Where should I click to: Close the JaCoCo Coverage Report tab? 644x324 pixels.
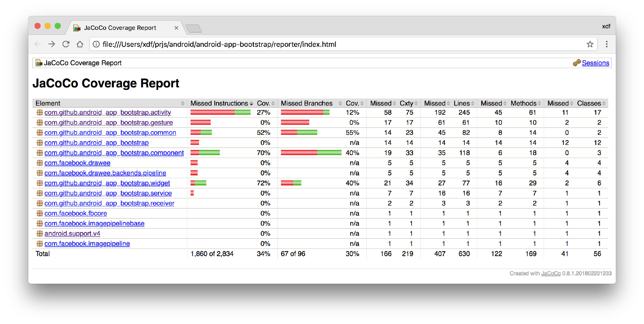pos(176,28)
